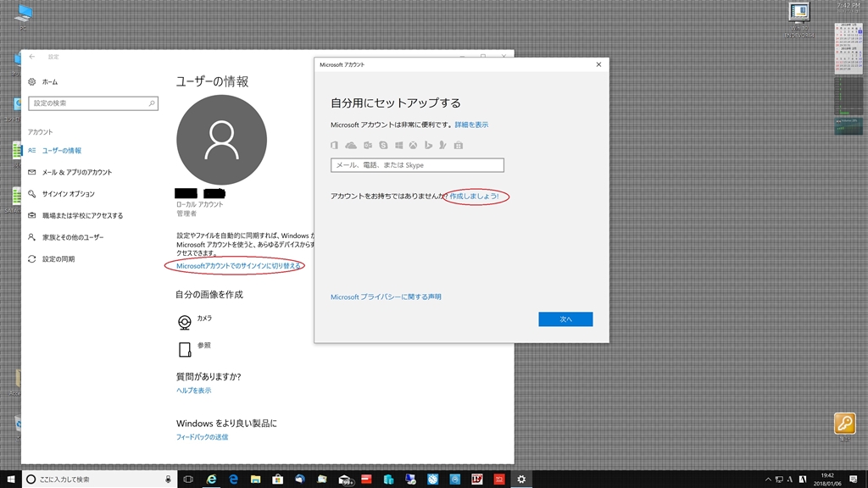
Task: Click the Home gear icon in Settings
Action: [x=31, y=82]
